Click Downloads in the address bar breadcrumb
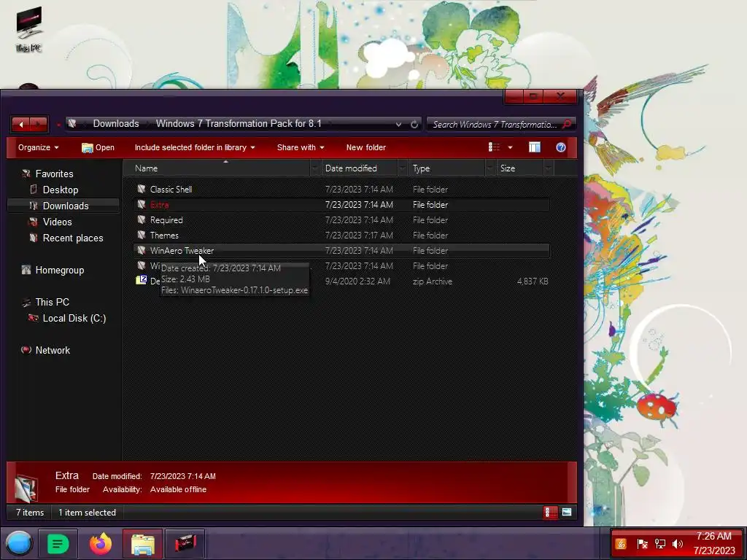The image size is (747, 560). [x=116, y=124]
